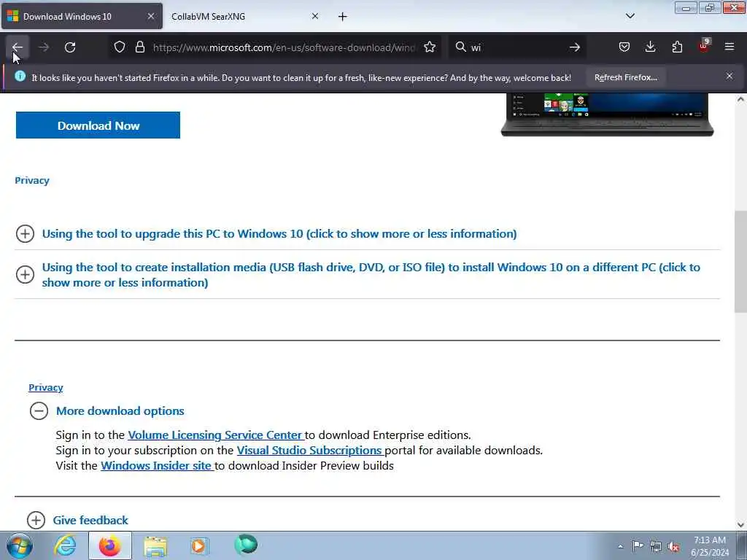Open the underlined Privacy link above More download options
The image size is (747, 560).
tap(46, 388)
